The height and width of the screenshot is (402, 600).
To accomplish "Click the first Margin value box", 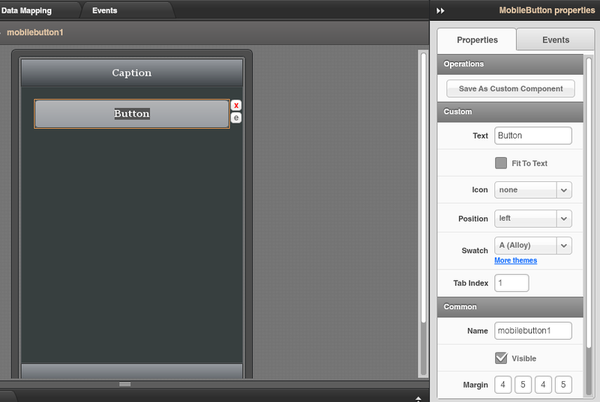I will coord(504,385).
